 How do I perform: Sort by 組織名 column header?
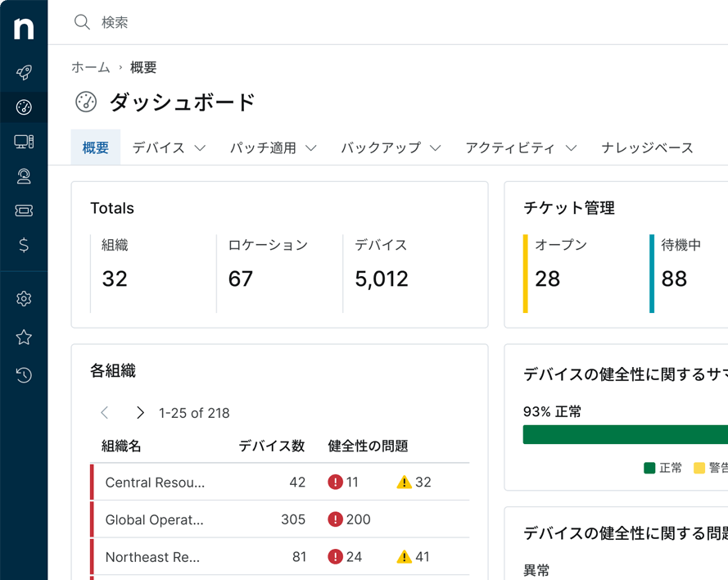121,446
